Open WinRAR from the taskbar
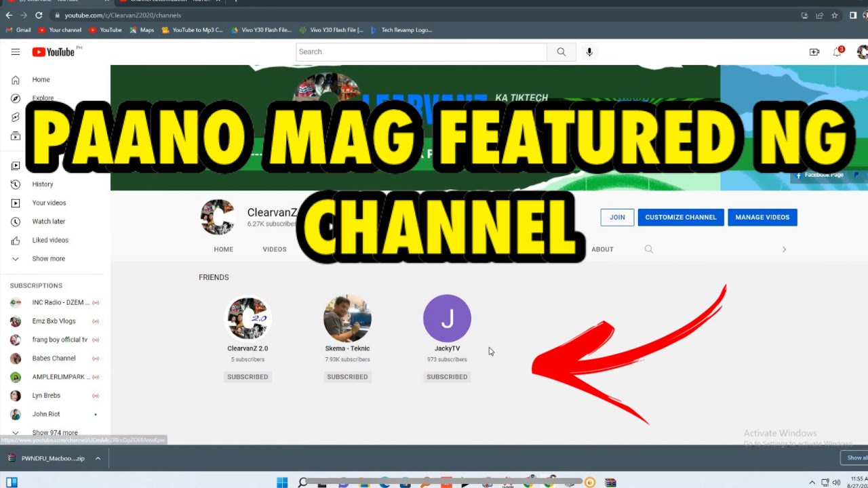The height and width of the screenshot is (488, 868). (610, 483)
